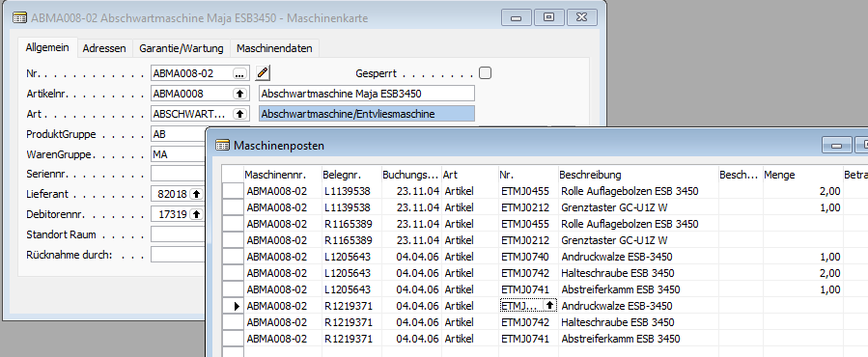Click the ProduktGruppe field AB
The height and width of the screenshot is (357, 868).
(x=179, y=134)
